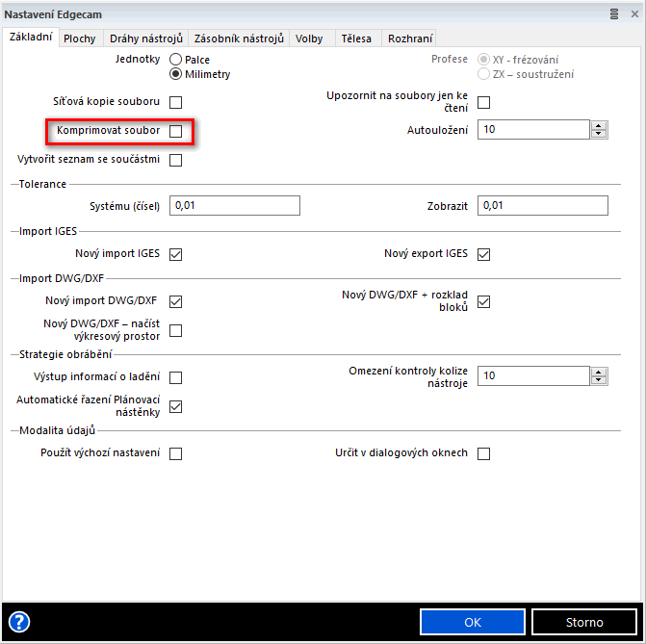Click the Zobrazit tolerance input field
This screenshot has width=646, height=644.
543,205
